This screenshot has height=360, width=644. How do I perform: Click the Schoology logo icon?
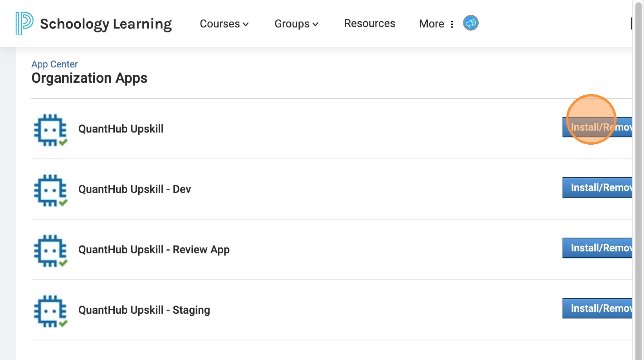(24, 23)
